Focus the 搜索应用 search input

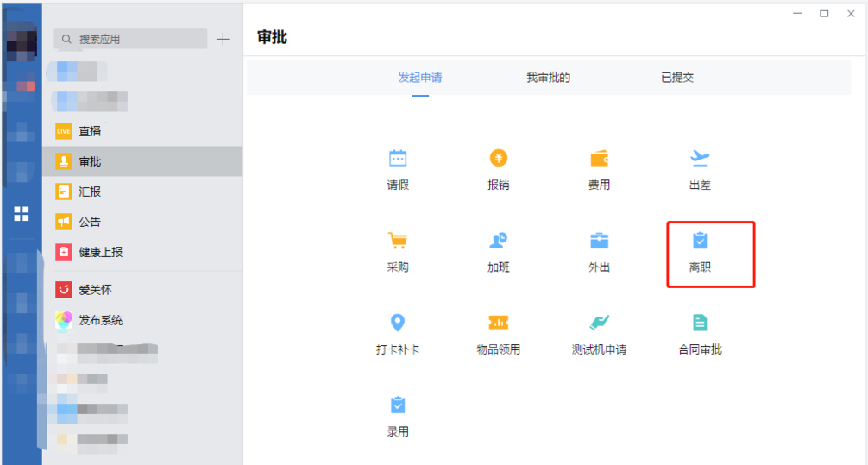click(130, 40)
